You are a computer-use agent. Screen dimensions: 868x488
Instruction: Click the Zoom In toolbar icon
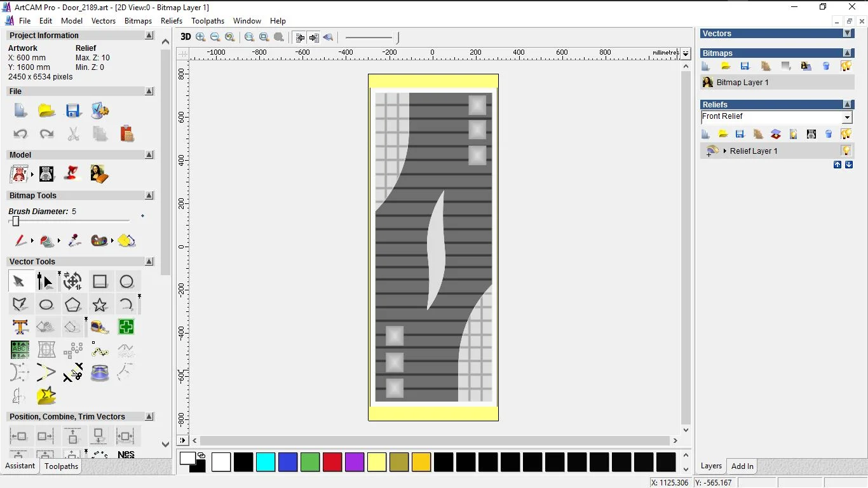[201, 37]
